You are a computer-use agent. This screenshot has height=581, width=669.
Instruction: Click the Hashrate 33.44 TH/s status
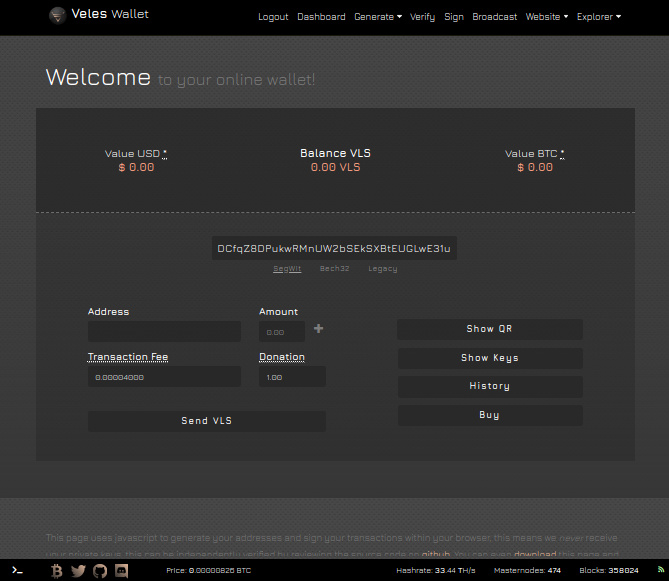(x=436, y=570)
